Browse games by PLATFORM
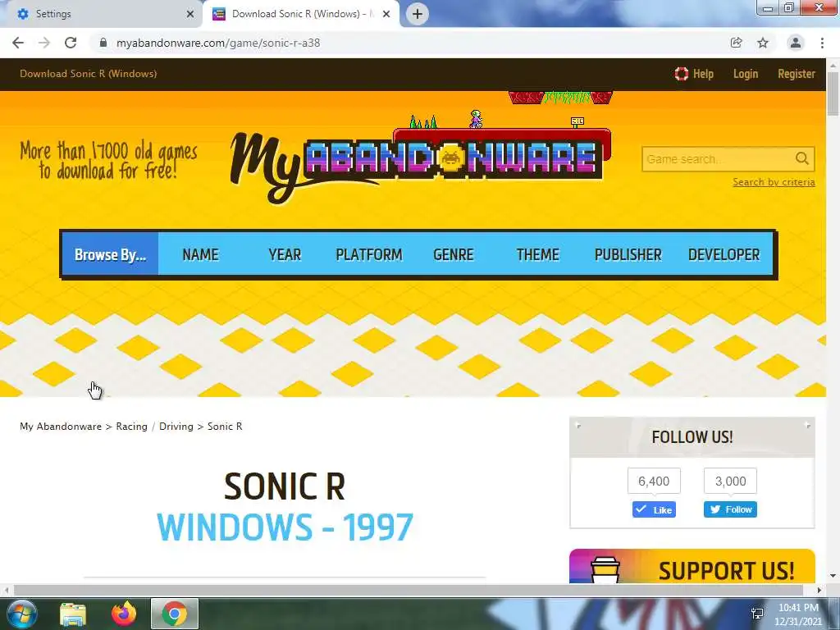This screenshot has height=630, width=840. pos(369,254)
